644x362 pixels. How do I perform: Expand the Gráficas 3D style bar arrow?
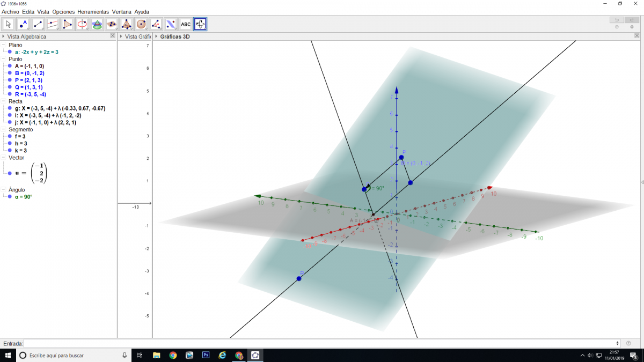tap(156, 36)
